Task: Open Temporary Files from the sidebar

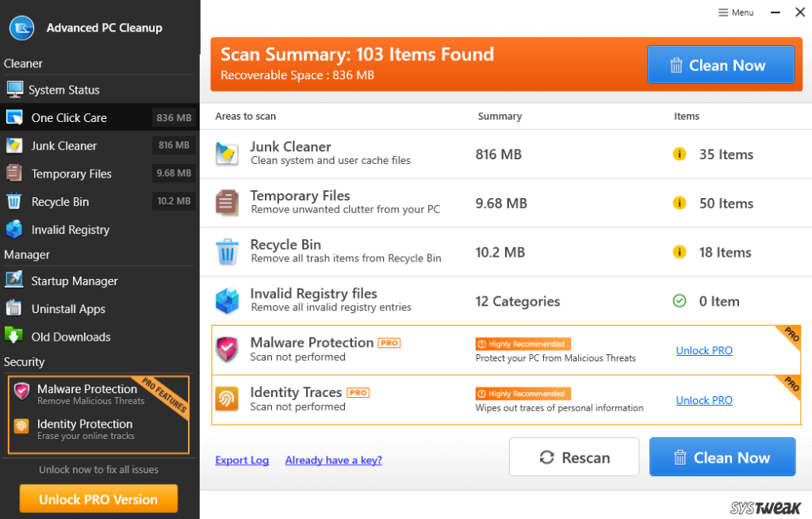Action: pos(99,174)
